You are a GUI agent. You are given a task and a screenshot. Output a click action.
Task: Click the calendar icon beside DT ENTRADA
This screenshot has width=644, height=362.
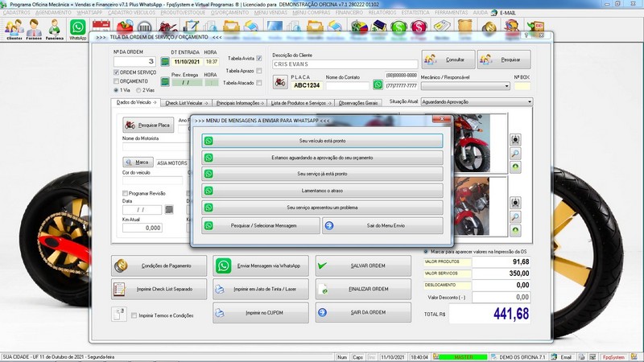coord(165,61)
